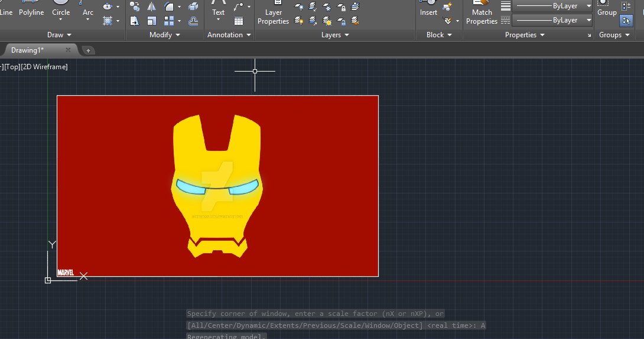
Task: Insert a Table from Annotation panel
Action: click(x=239, y=21)
